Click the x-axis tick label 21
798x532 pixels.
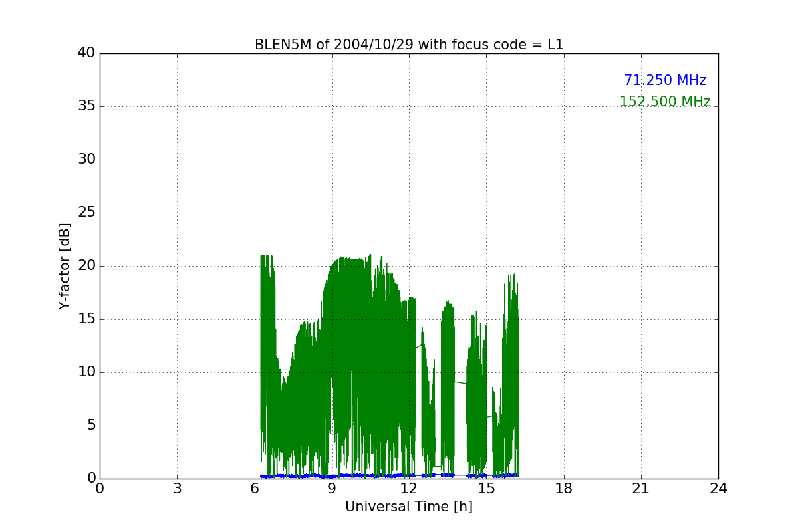641,489
